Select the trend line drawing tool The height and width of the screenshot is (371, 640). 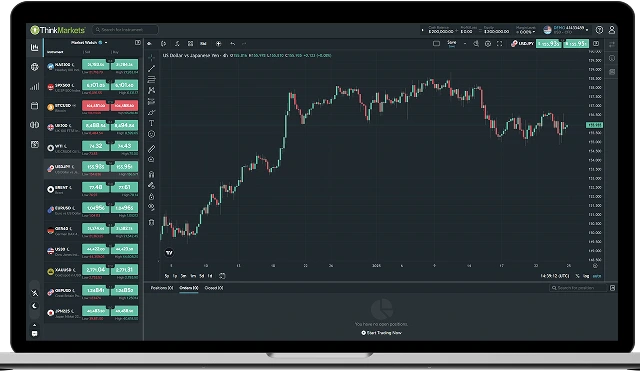[x=151, y=69]
